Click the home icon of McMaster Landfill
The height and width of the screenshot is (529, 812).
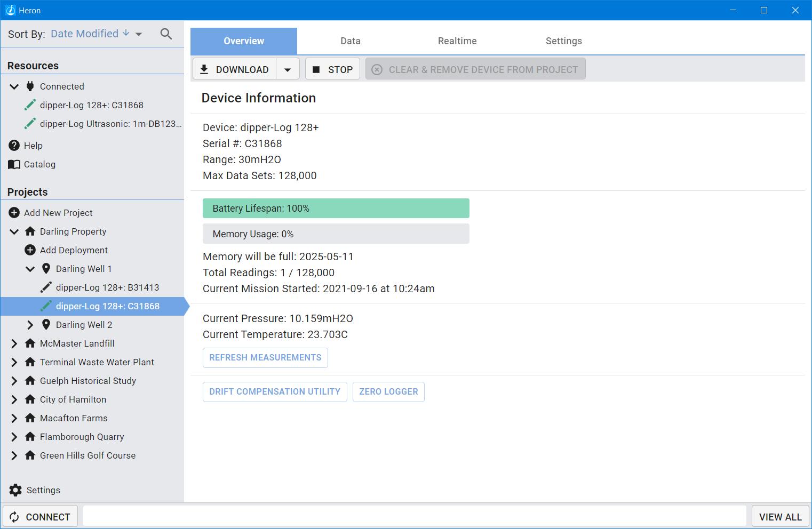click(30, 343)
